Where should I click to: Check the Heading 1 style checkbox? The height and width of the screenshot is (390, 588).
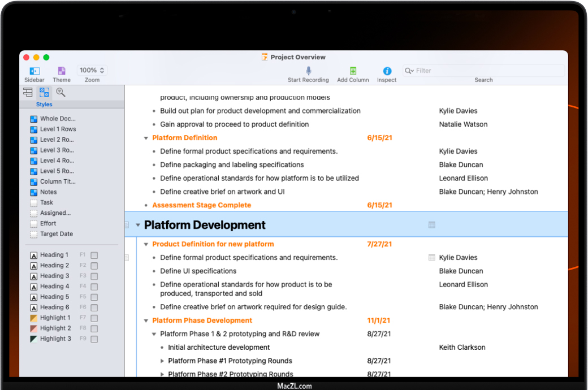point(94,255)
